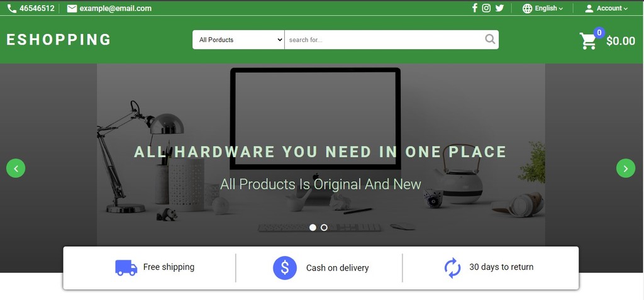Click the envelope email icon
Viewport: 644px width, 300px height.
[x=72, y=8]
